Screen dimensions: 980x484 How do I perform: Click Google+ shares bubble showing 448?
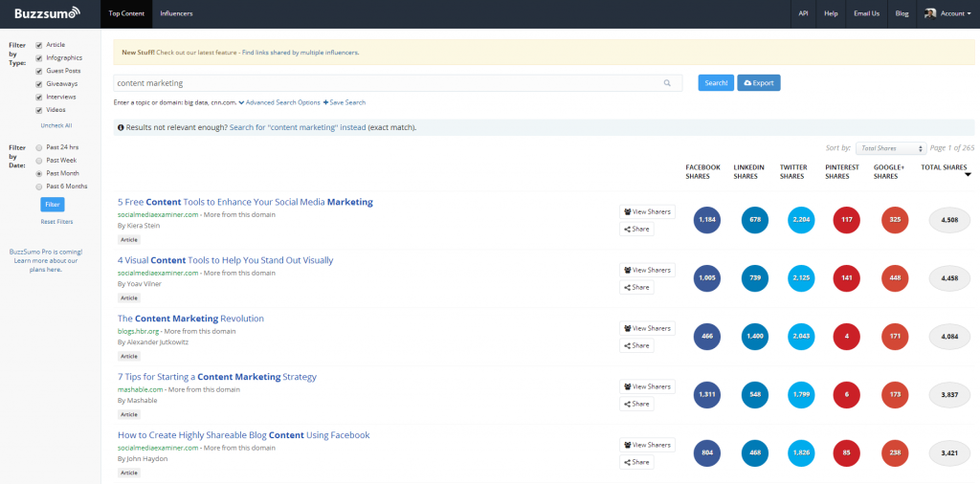click(x=895, y=278)
